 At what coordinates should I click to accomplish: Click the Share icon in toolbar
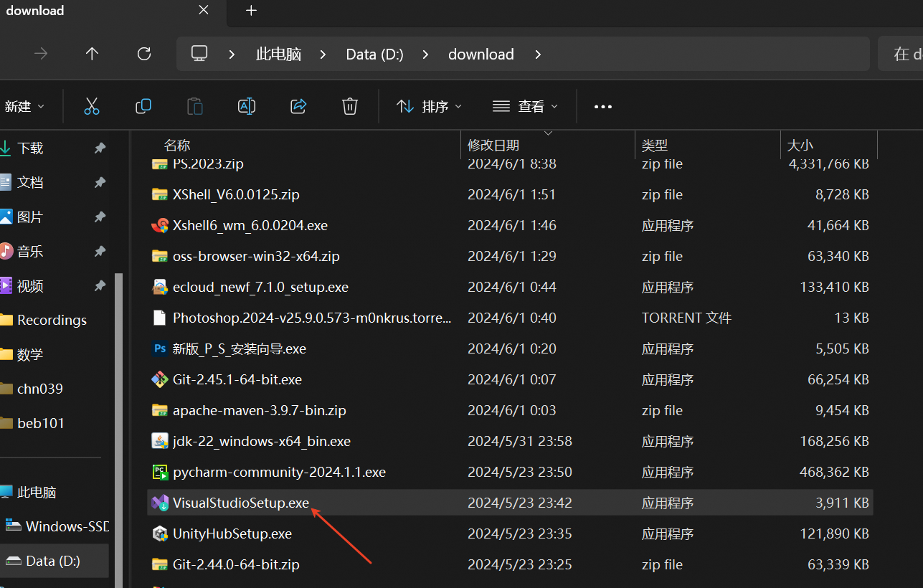298,106
